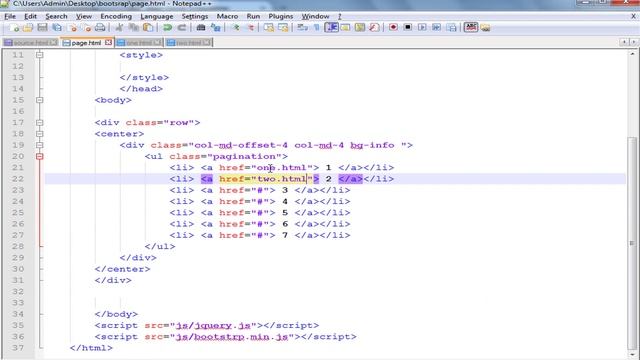This screenshot has height=360, width=640.
Task: Click the Save All toolbar icon
Action: pyautogui.click(x=57, y=28)
